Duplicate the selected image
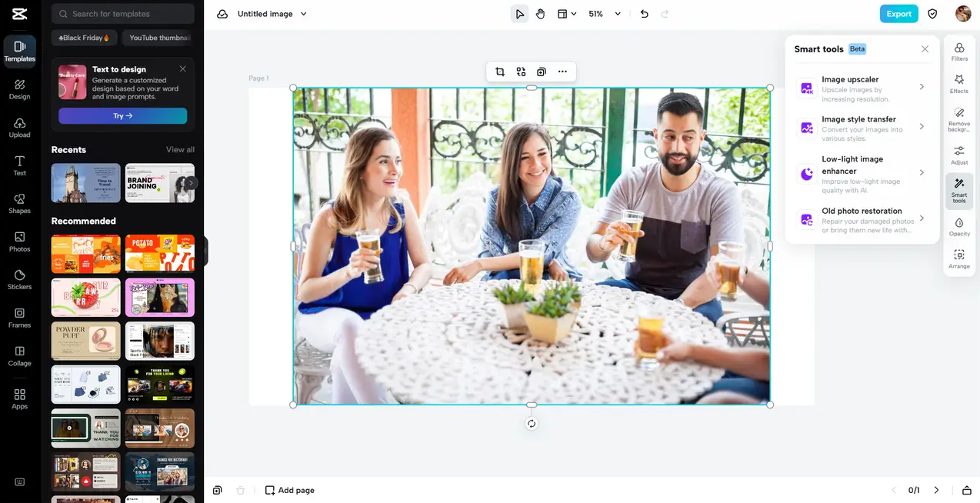 (542, 72)
